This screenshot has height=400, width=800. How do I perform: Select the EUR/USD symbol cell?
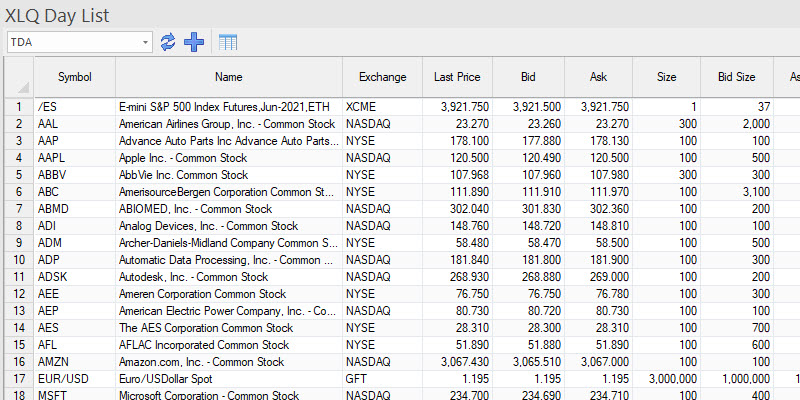[x=75, y=379]
